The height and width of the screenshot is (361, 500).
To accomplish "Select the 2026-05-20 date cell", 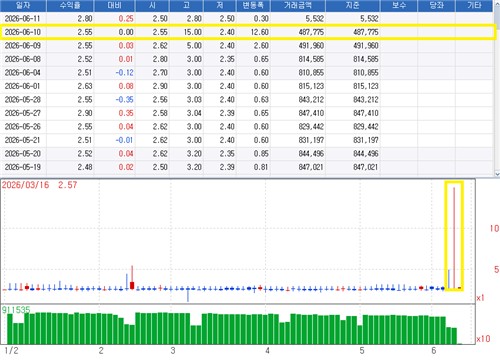I will pos(23,153).
